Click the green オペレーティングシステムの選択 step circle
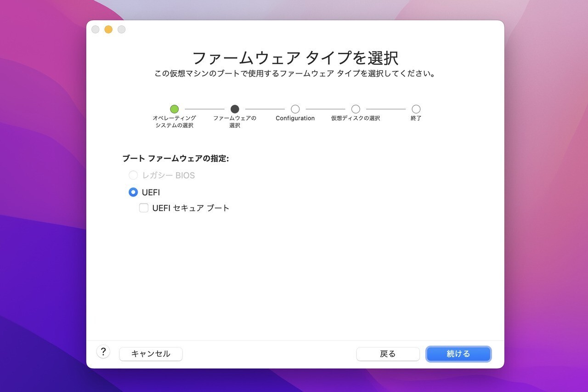This screenshot has width=588, height=392. pos(174,109)
